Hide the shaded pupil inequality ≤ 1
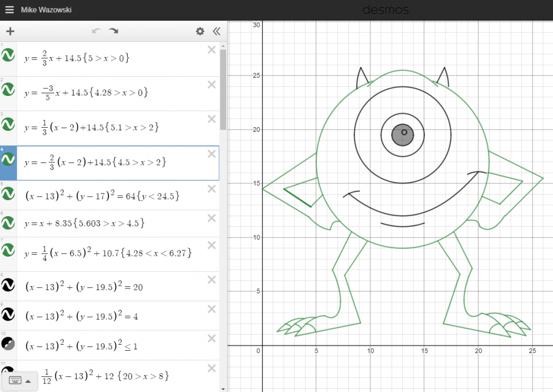Viewport: 553px width, 392px height. click(x=8, y=343)
